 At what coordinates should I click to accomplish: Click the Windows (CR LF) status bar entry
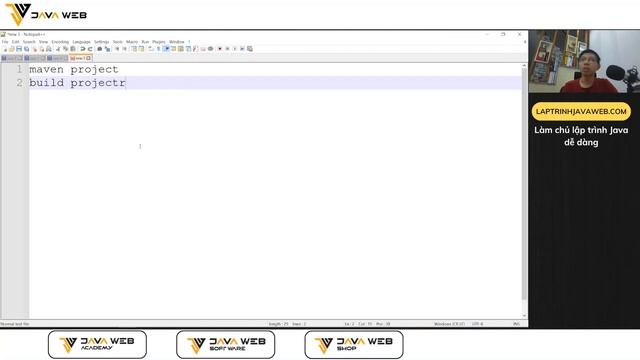[x=449, y=324]
